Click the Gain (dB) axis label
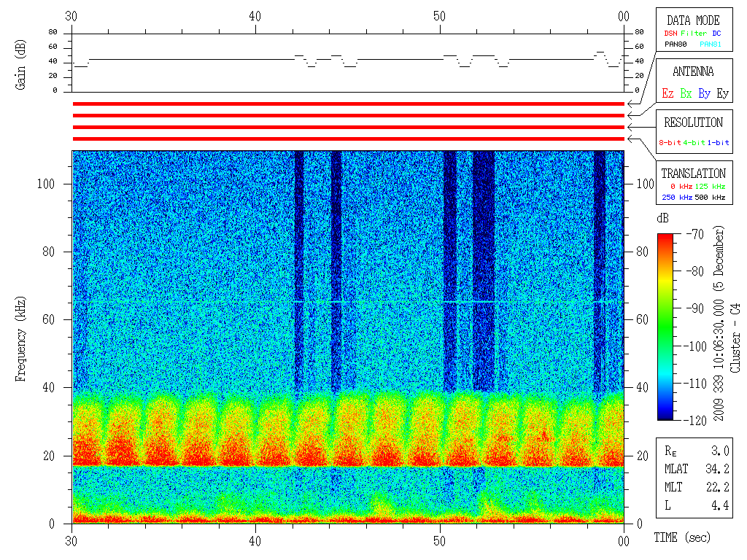The width and height of the screenshot is (747, 560). coord(20,65)
